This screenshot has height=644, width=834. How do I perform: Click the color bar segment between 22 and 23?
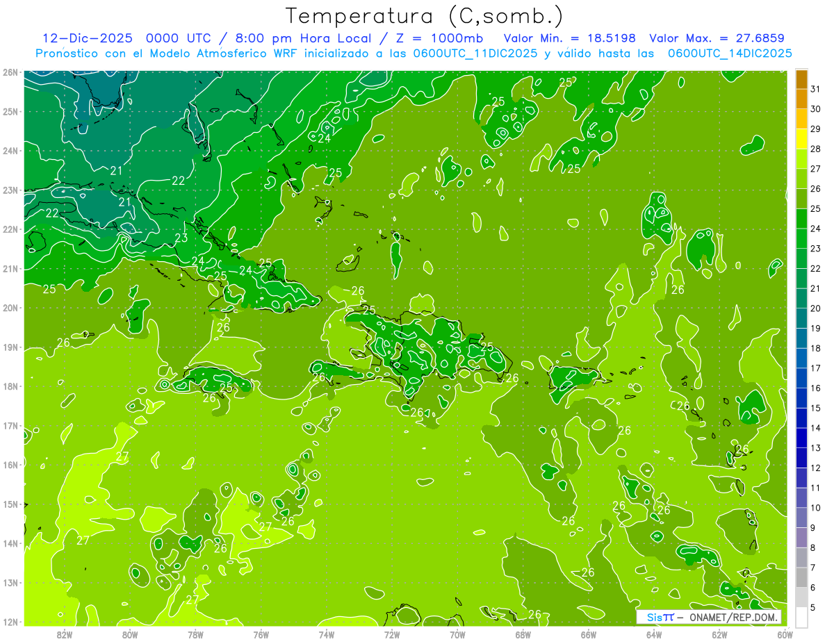coord(801,258)
